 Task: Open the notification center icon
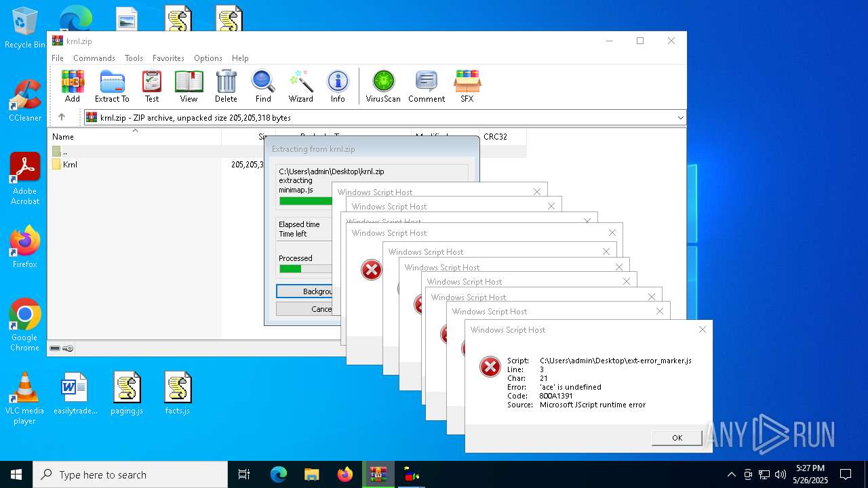(846, 474)
